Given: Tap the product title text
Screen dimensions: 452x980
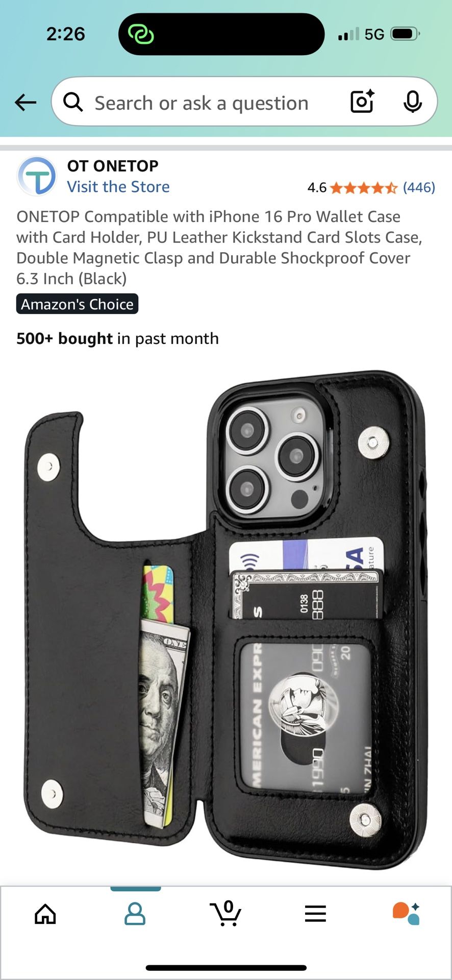Looking at the screenshot, I should coord(220,248).
